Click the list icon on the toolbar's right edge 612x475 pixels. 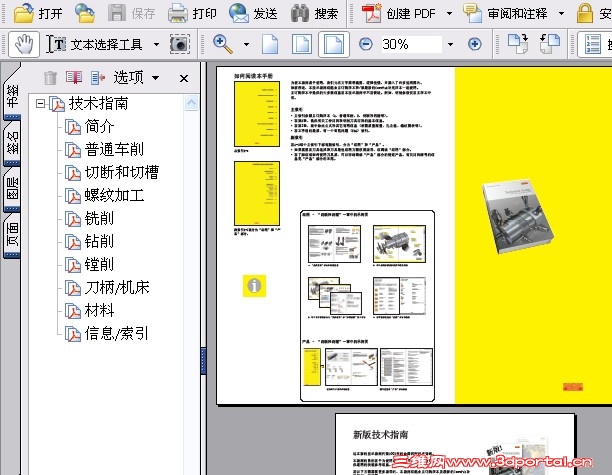tap(592, 44)
